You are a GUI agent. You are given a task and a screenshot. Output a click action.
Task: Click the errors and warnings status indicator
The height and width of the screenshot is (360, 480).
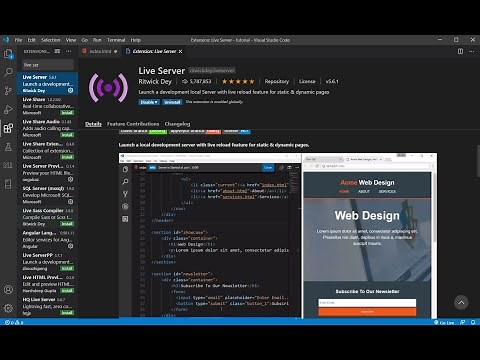(x=14, y=322)
